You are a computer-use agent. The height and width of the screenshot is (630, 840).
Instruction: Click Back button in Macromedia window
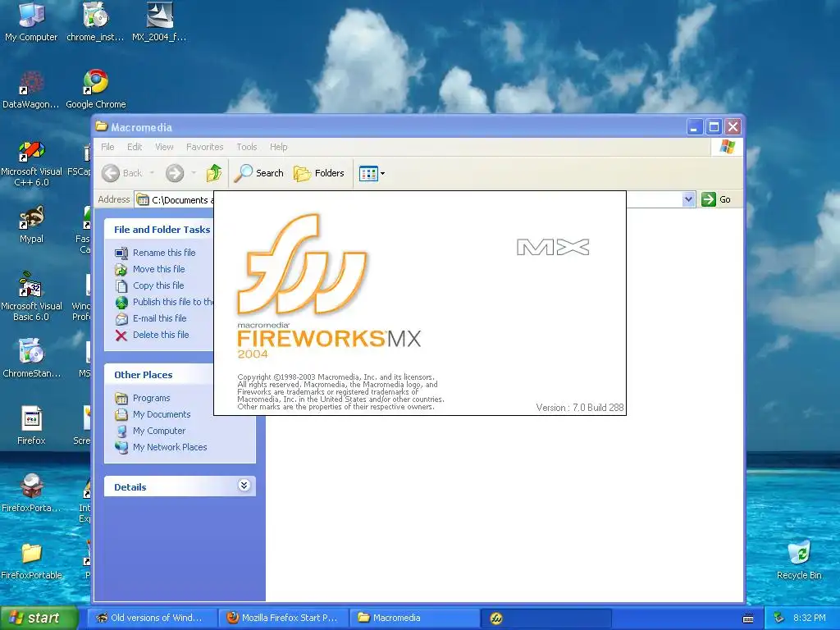122,173
